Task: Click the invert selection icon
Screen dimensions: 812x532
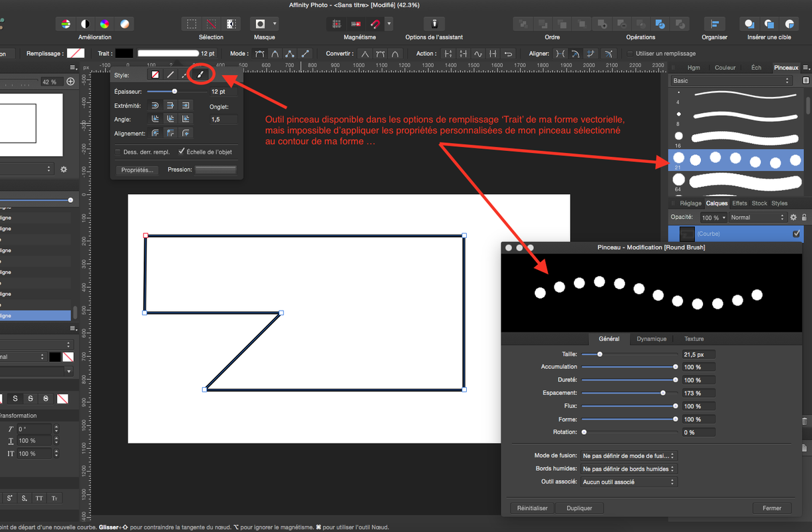Action: click(x=231, y=24)
